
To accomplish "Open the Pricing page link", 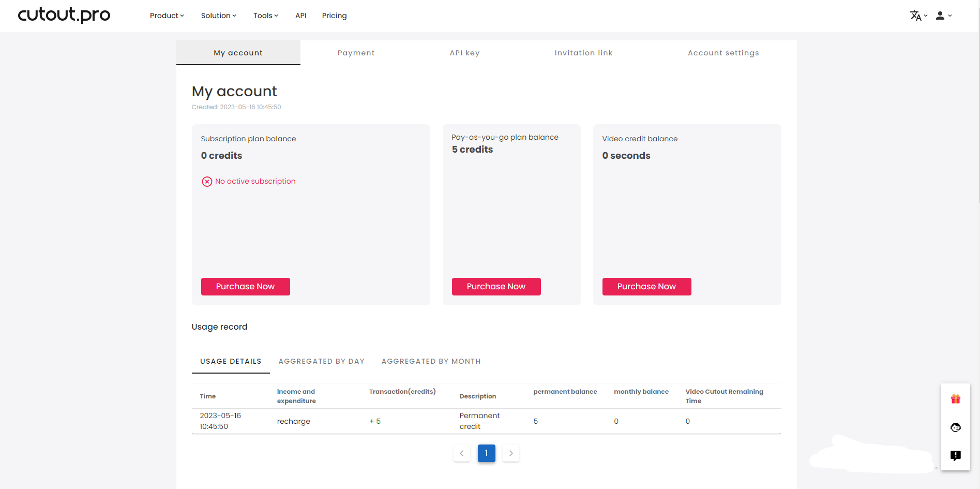I will (334, 16).
